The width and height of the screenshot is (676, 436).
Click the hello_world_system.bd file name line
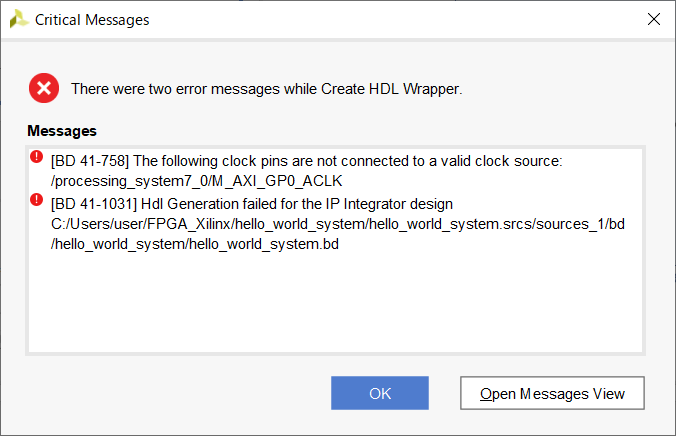click(195, 244)
